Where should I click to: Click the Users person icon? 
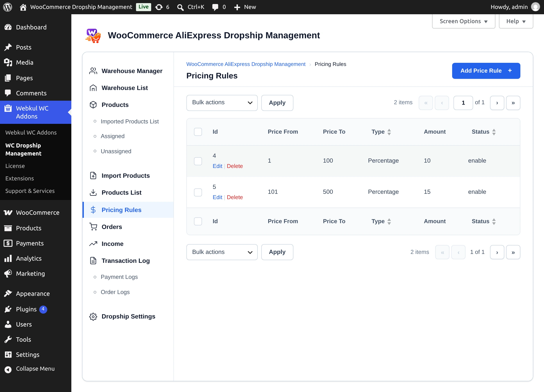[8, 324]
